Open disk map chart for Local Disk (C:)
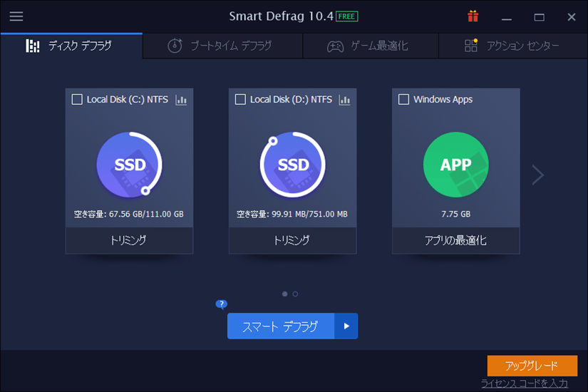The image size is (588, 392). (181, 100)
